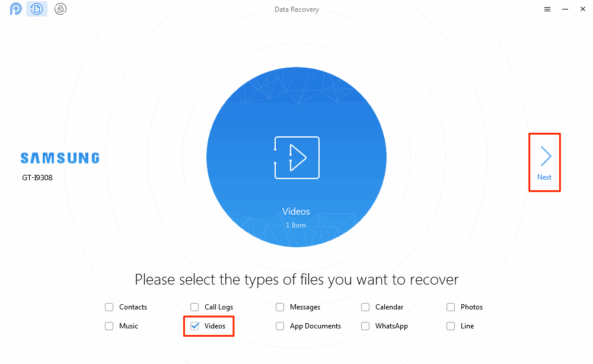Open the Lock Screen Removal mode icon
The image size is (593, 364).
(x=60, y=9)
